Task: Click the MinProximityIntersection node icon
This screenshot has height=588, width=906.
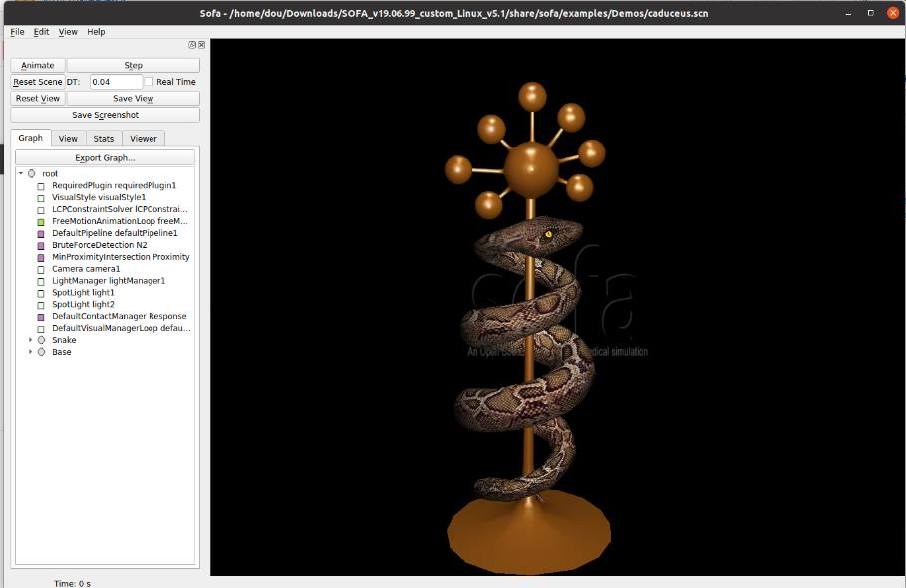Action: [x=41, y=257]
